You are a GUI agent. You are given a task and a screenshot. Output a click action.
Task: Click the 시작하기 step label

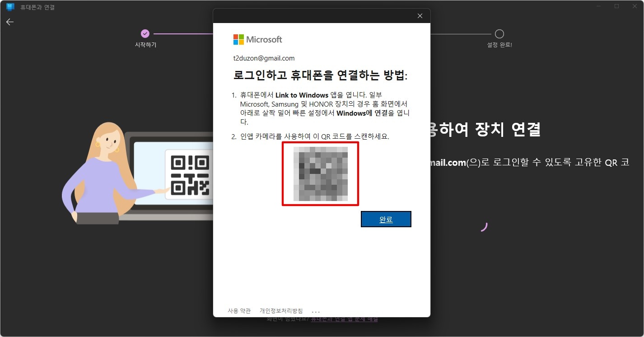[x=145, y=45]
